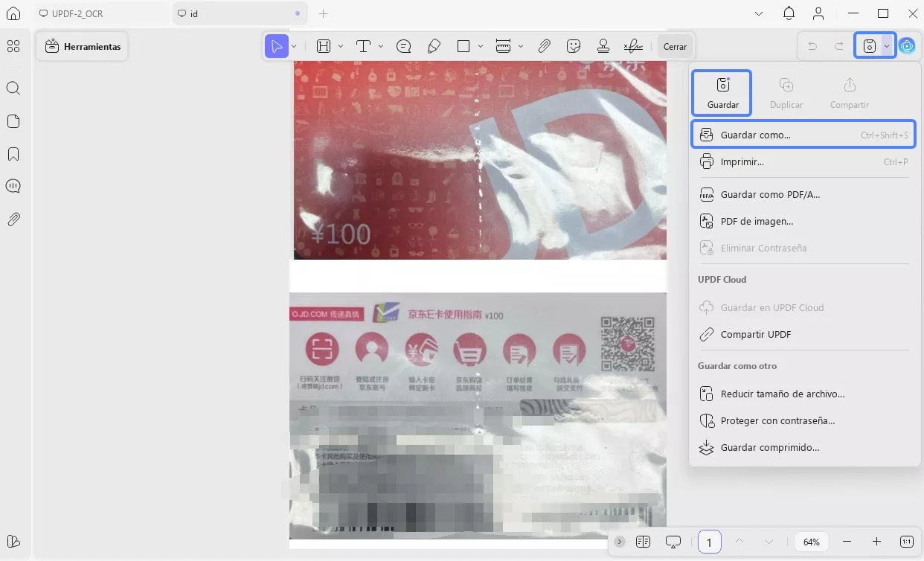Expand the measure tool dropdown arrow
Image resolution: width=924 pixels, height=561 pixels.
coord(521,46)
